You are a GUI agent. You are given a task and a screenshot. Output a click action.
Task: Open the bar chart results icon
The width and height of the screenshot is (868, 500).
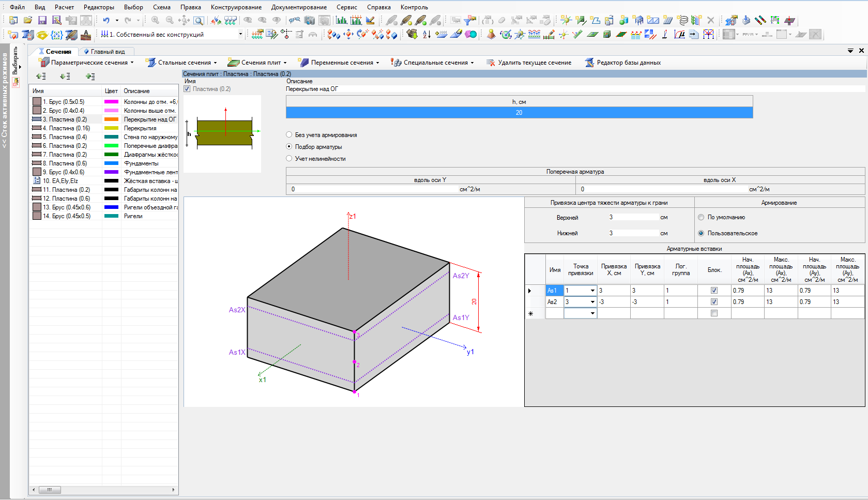point(341,20)
